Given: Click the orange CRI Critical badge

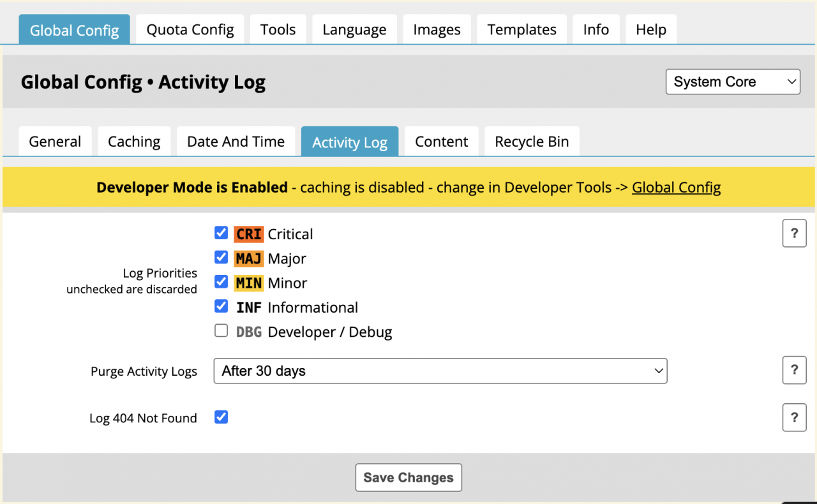Looking at the screenshot, I should click(248, 234).
